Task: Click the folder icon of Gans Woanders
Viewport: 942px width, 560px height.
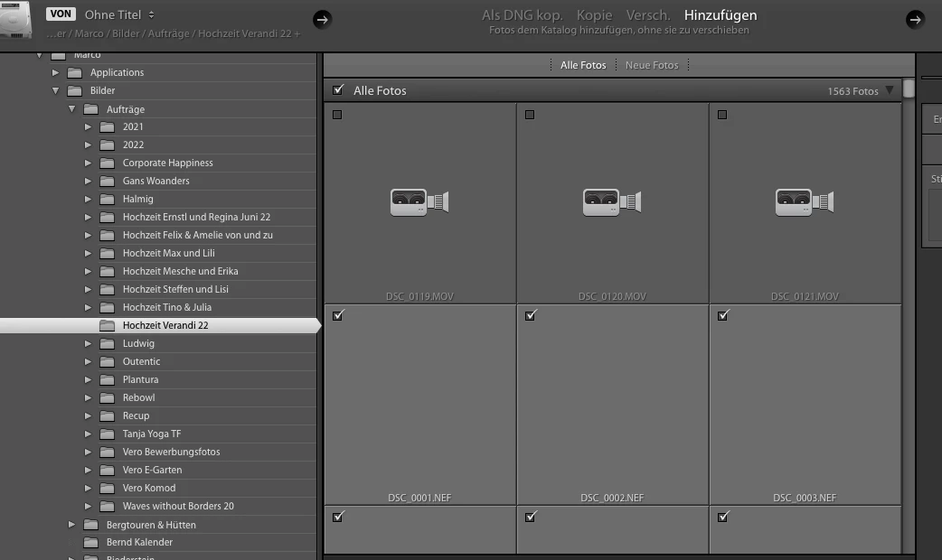Action: click(107, 181)
